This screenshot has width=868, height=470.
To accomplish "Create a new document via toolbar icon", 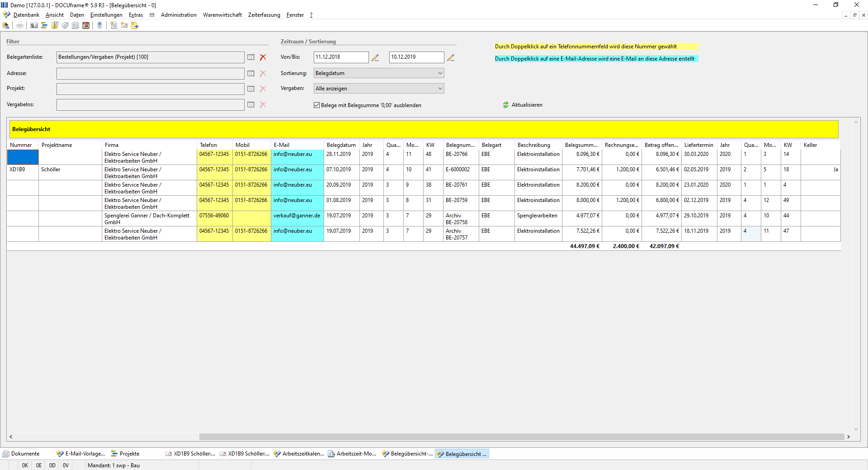I will 114,25.
